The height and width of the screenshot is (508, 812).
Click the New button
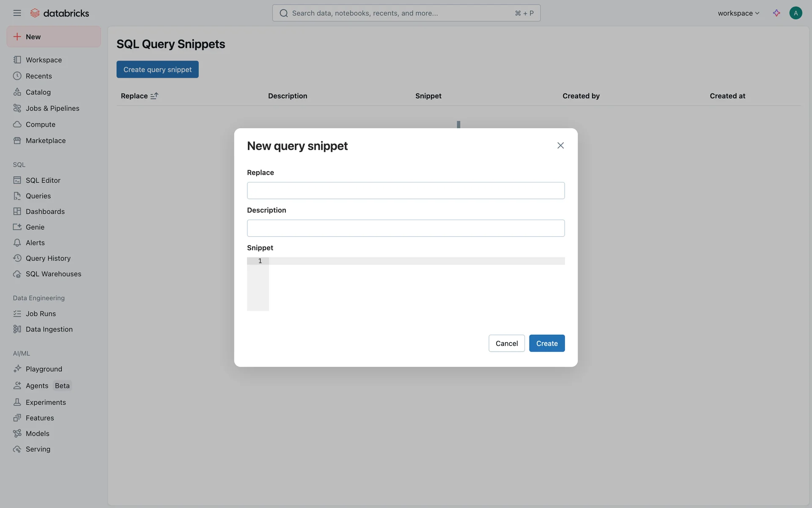54,37
